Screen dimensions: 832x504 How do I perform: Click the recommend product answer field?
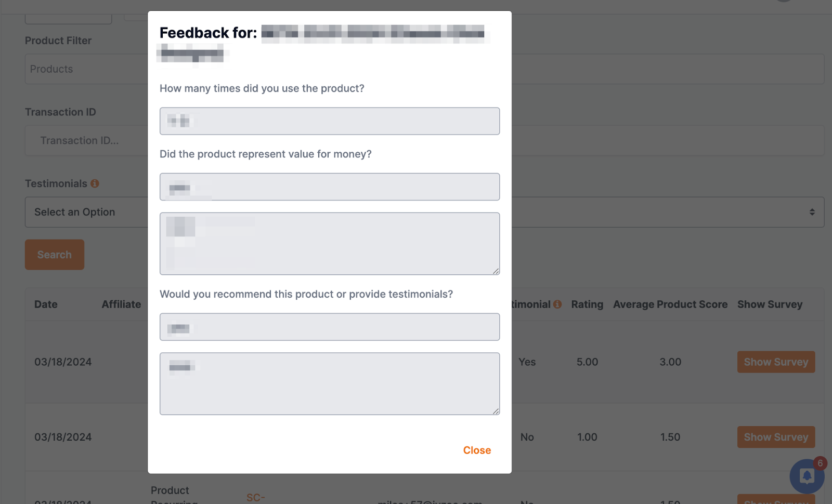coord(330,327)
